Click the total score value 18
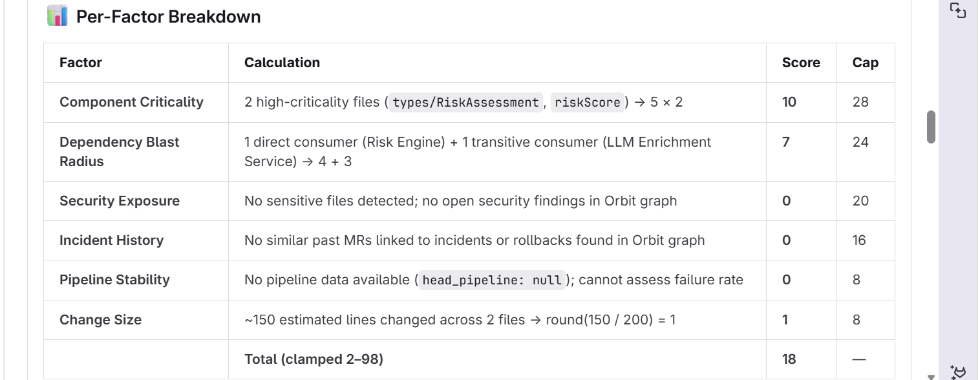980x380 pixels. (x=789, y=359)
